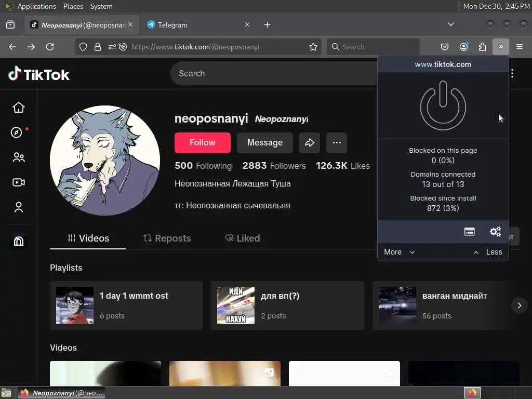Open TikTok For You home icon
The image size is (532, 399).
coord(19,107)
